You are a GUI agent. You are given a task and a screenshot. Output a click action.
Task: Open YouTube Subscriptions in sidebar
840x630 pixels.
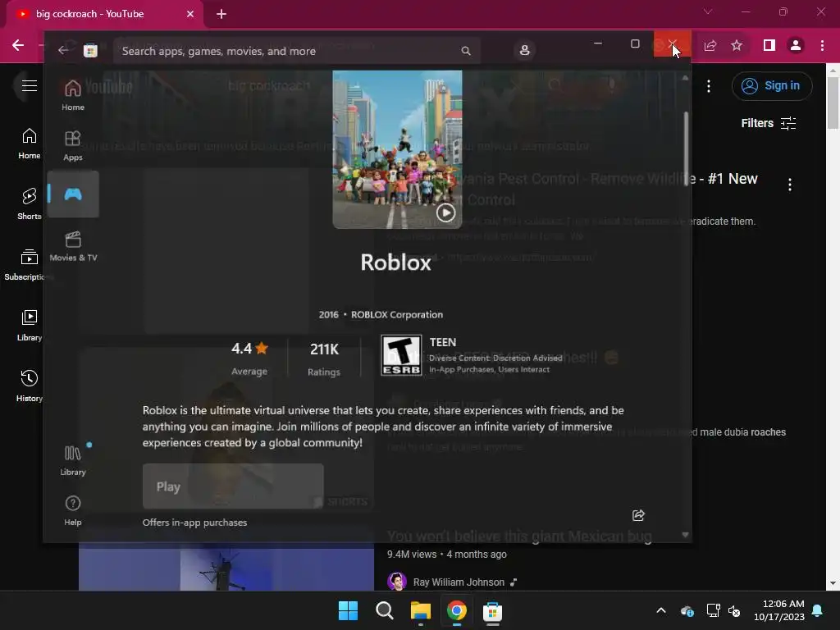pos(27,265)
